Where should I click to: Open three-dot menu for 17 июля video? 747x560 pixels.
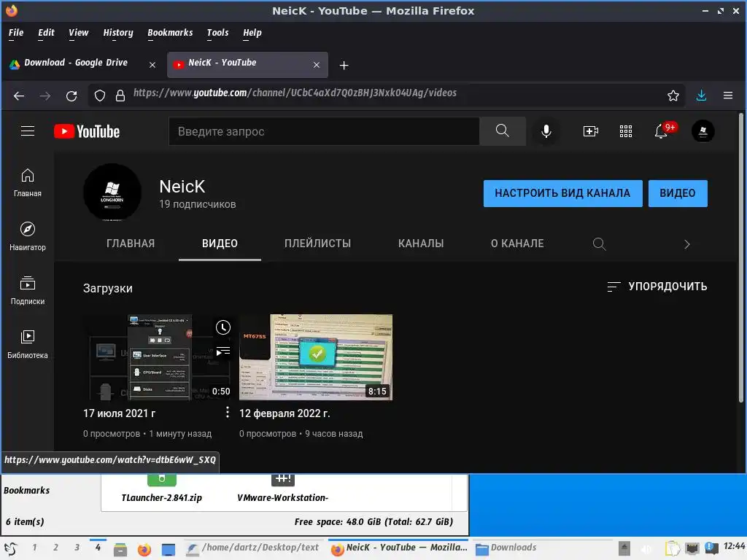pos(228,413)
